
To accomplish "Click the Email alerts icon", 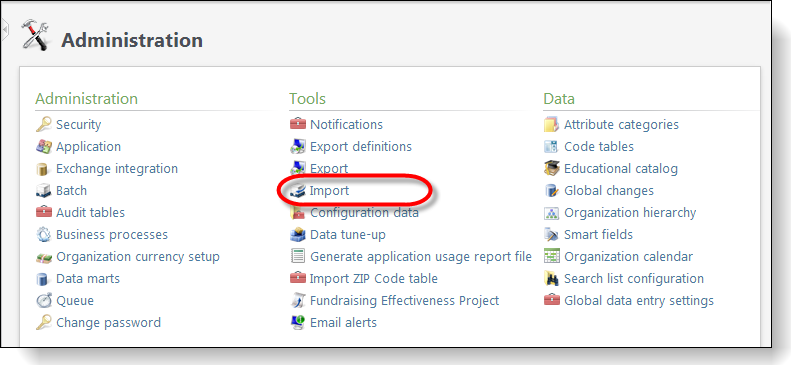I will click(x=298, y=323).
